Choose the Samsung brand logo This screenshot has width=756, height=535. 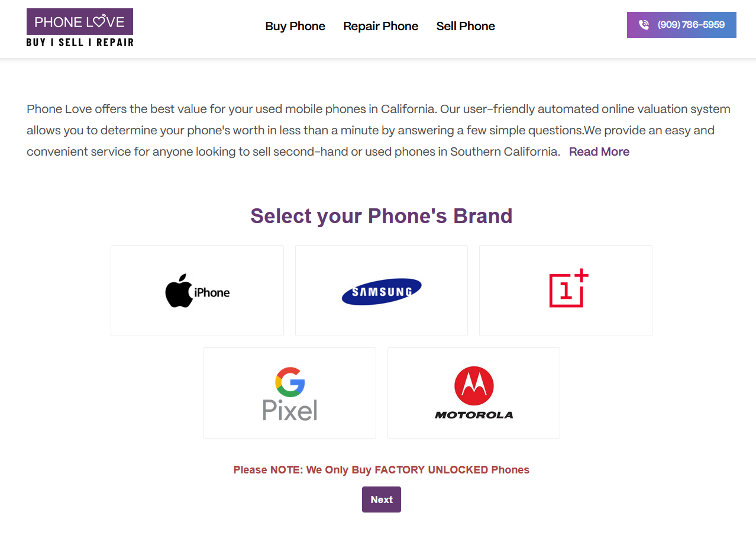(x=382, y=291)
